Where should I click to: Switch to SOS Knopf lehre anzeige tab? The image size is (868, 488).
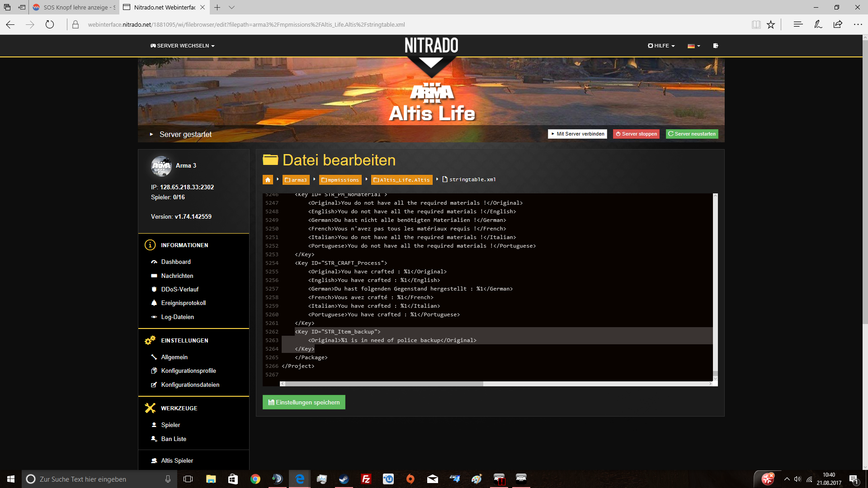[75, 7]
